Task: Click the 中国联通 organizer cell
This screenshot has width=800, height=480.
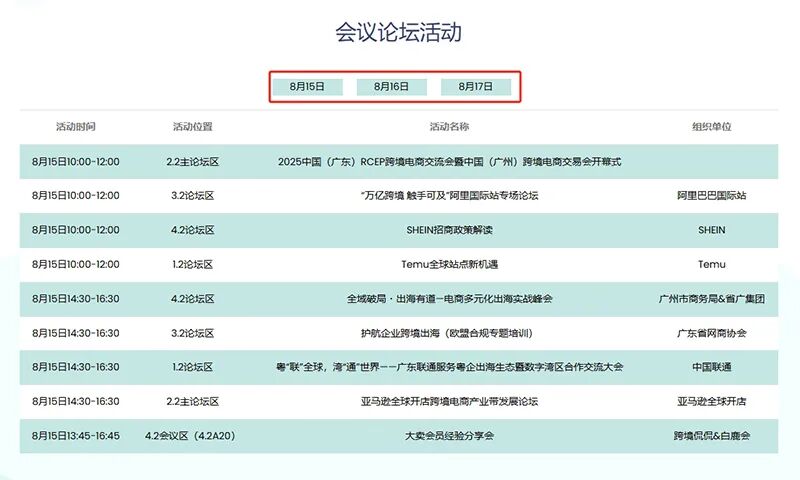Action: coord(712,367)
